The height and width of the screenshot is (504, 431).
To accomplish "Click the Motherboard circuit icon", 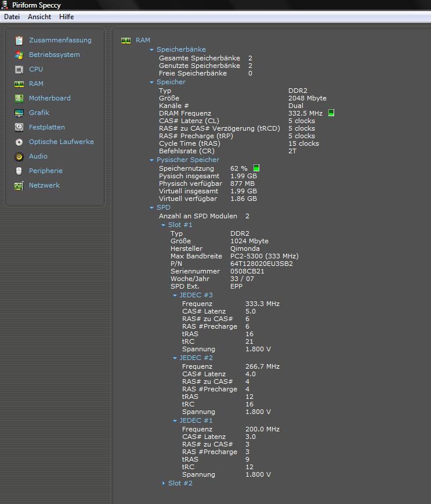I will [19, 98].
